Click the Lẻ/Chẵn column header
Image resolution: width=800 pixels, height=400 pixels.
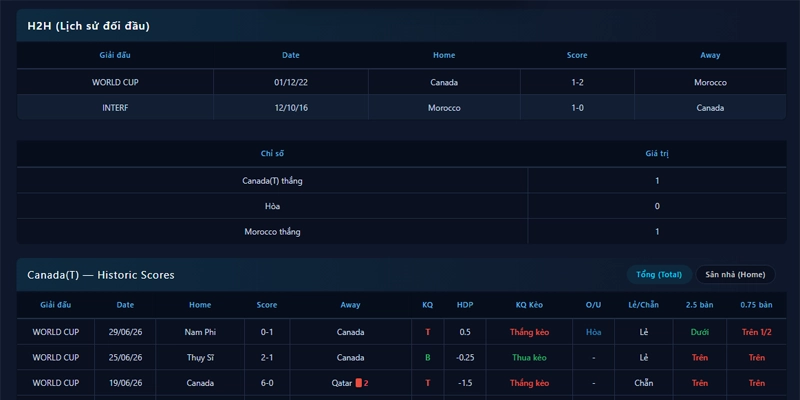[643, 305]
